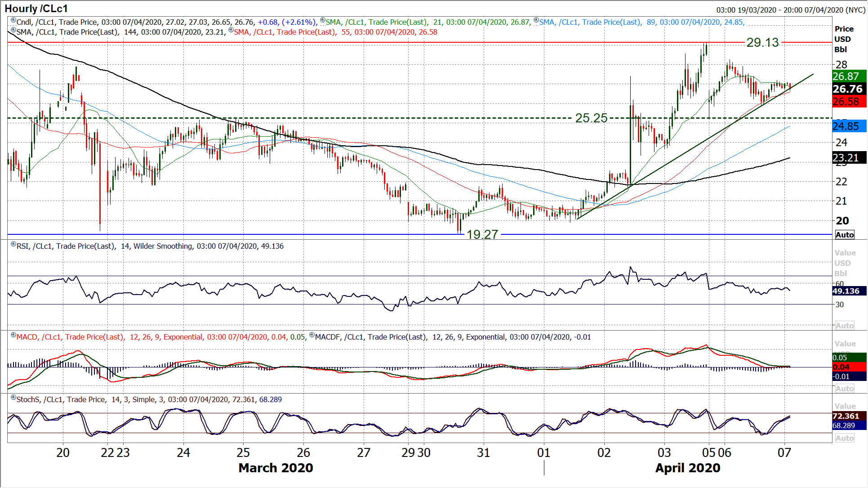Click the red 0.04 MACD value tag
Screen dimensions: 868x488
pos(849,367)
